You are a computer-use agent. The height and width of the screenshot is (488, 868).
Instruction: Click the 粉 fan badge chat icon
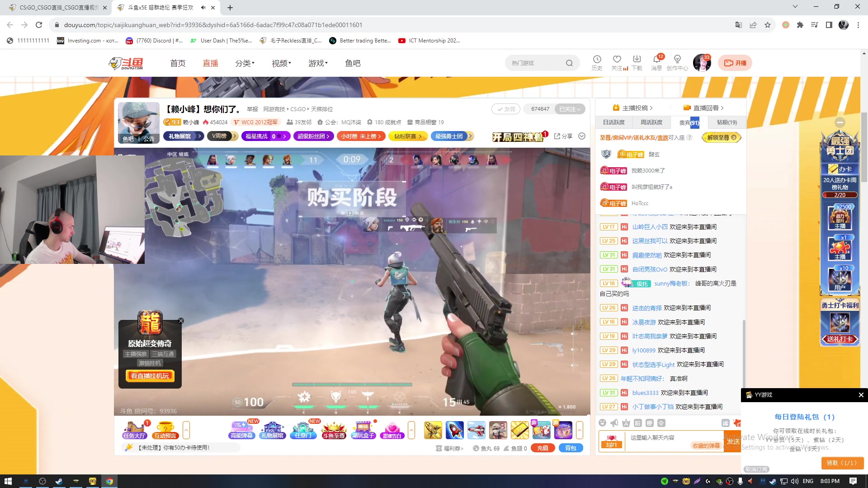click(x=637, y=423)
